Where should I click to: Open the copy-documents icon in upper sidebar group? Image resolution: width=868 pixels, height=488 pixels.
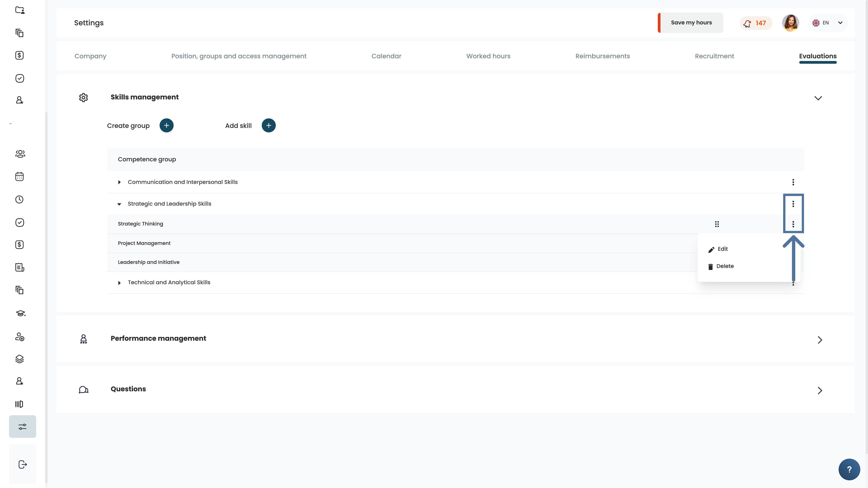(x=20, y=33)
